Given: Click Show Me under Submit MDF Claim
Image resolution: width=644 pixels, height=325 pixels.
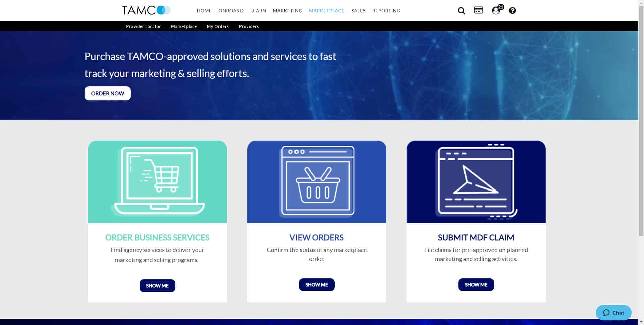Looking at the screenshot, I should [x=476, y=285].
